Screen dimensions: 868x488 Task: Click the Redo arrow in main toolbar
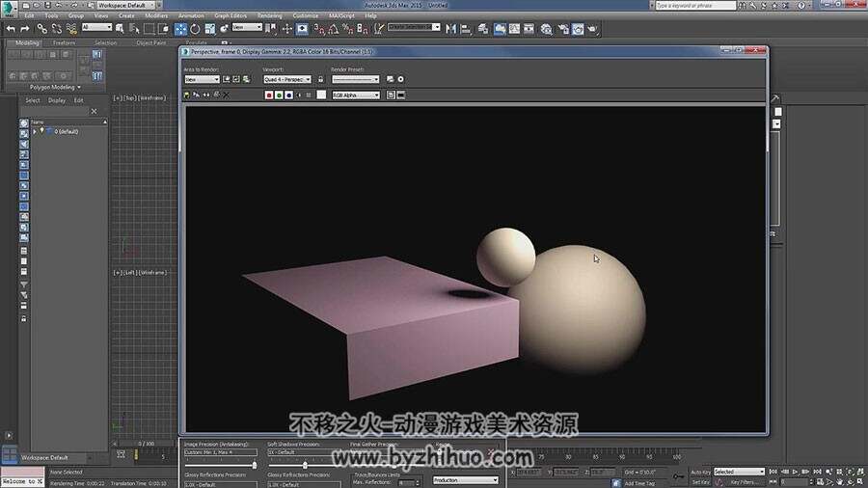(x=25, y=29)
